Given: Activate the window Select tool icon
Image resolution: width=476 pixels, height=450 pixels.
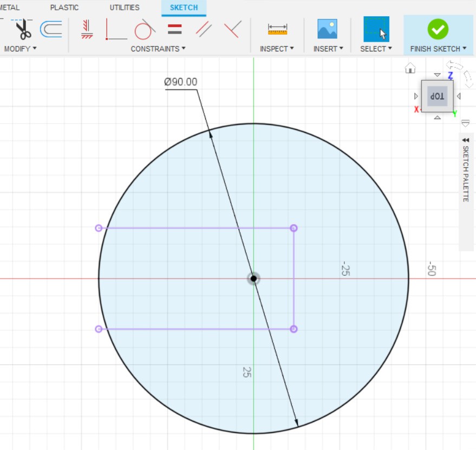Looking at the screenshot, I should (376, 29).
